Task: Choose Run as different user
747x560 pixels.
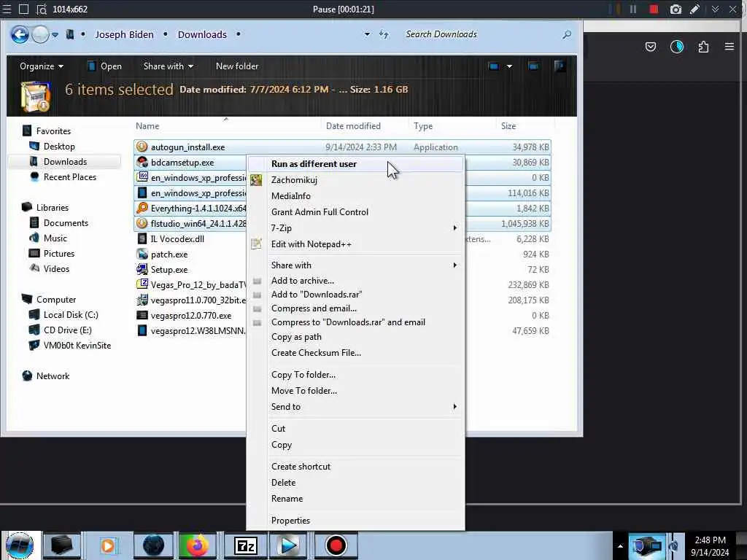Action: 355,164
